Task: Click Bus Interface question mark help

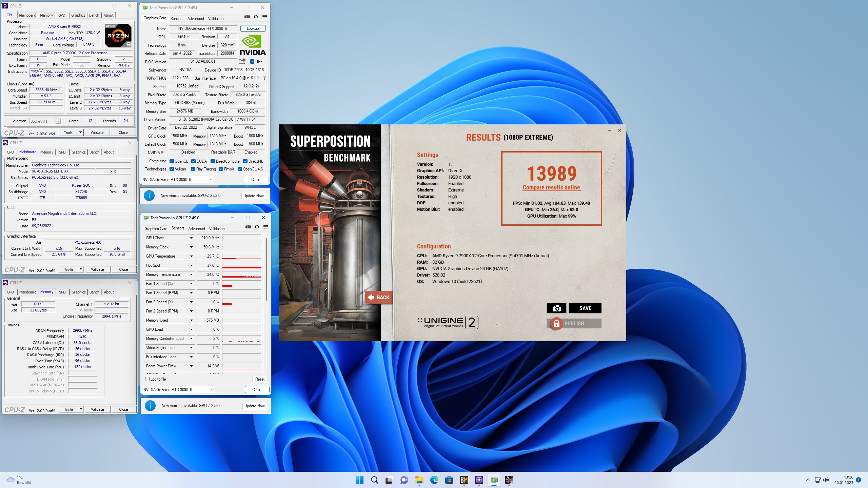Action: 264,78
